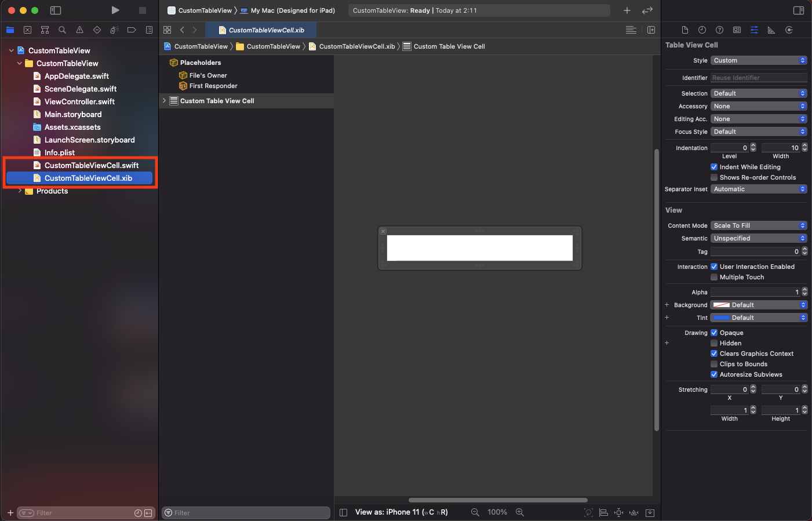Open the Report navigator

pos(149,30)
